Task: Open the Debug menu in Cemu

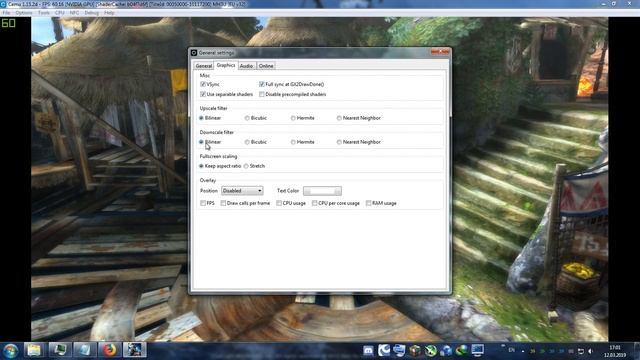Action: point(91,13)
